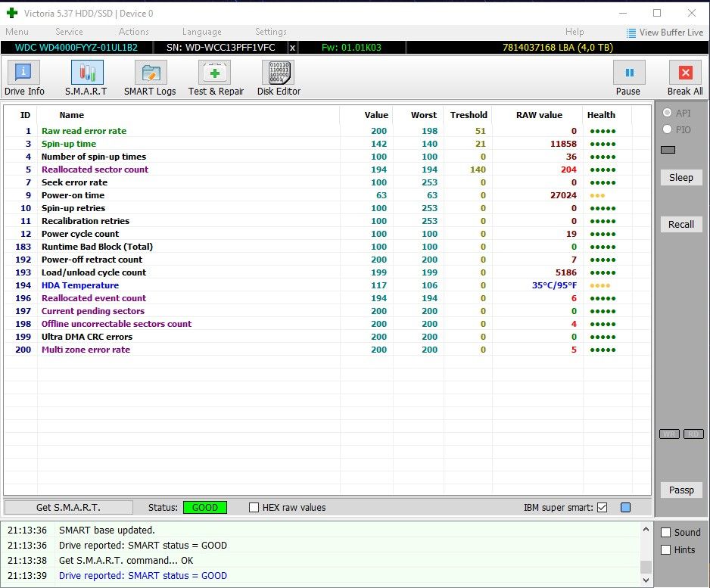Click the model name WDC WD4000FYYZ-01UL1B2
The height and width of the screenshot is (588, 710).
point(76,48)
